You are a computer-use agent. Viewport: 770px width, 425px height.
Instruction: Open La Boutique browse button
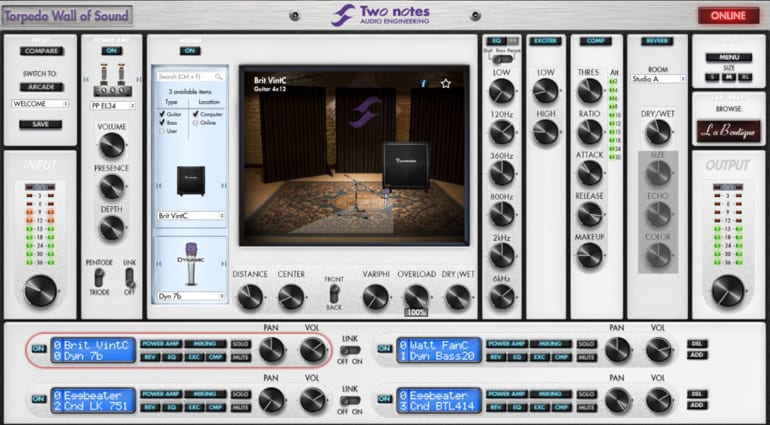point(726,131)
